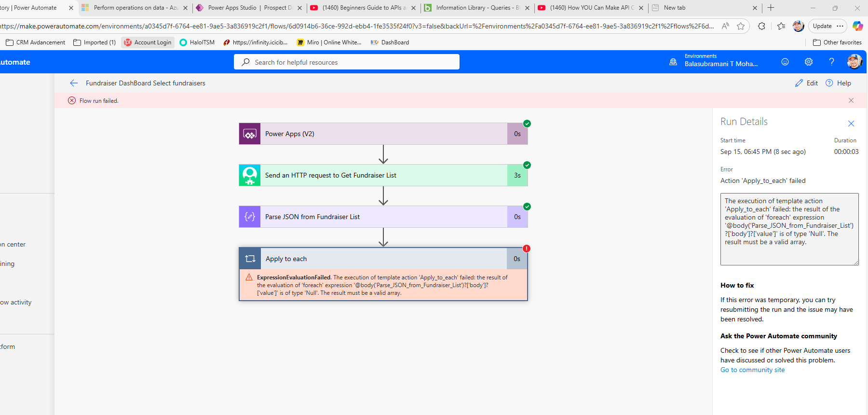Open Parse JSON from Fundraiser List step
Viewport: 868px width, 415px height.
click(x=383, y=217)
